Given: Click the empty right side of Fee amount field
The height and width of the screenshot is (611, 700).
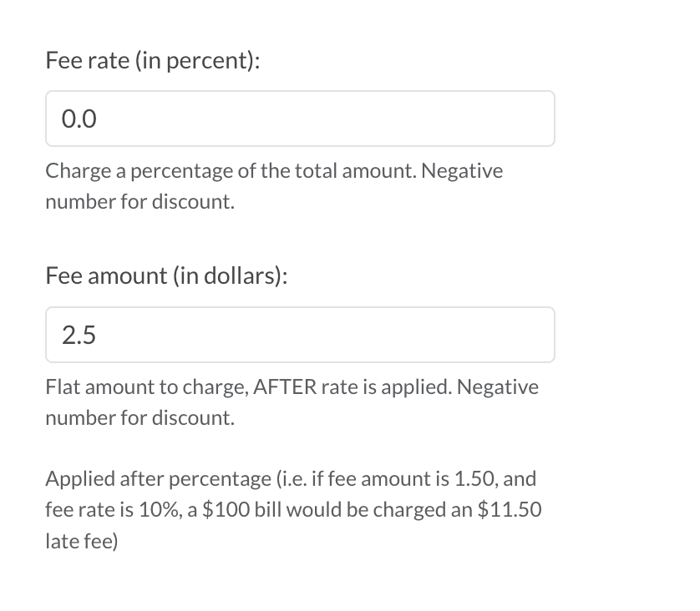Looking at the screenshot, I should pyautogui.click(x=468, y=335).
